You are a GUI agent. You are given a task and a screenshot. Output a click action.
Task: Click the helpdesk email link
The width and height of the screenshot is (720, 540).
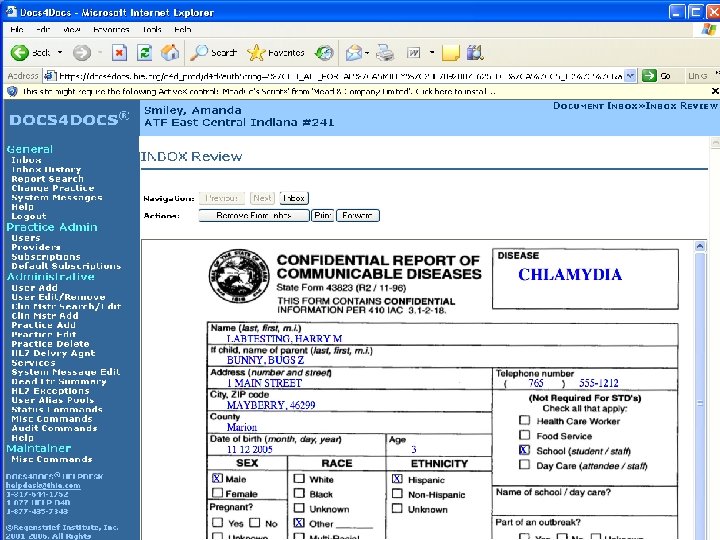[43, 485]
